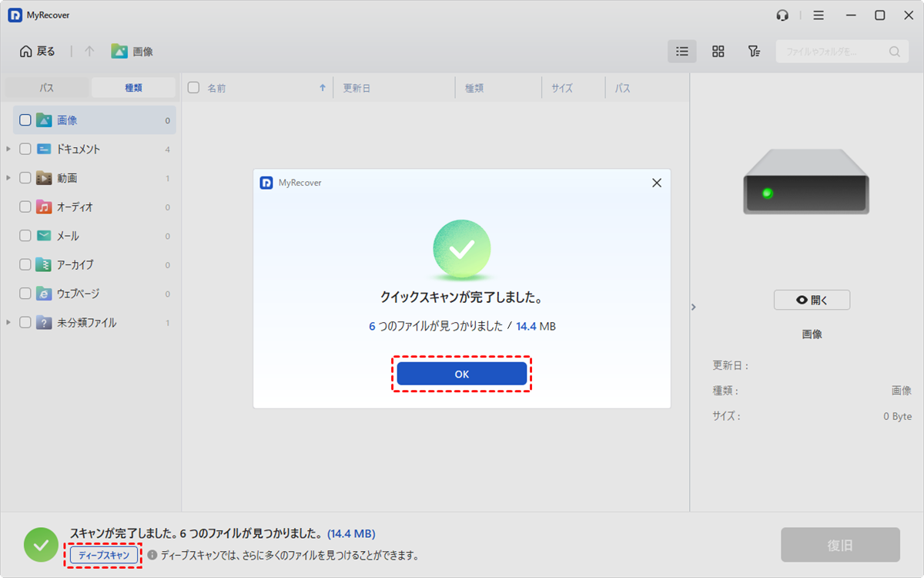The width and height of the screenshot is (924, 578).
Task: Click the 戻る home icon
Action: coord(26,52)
